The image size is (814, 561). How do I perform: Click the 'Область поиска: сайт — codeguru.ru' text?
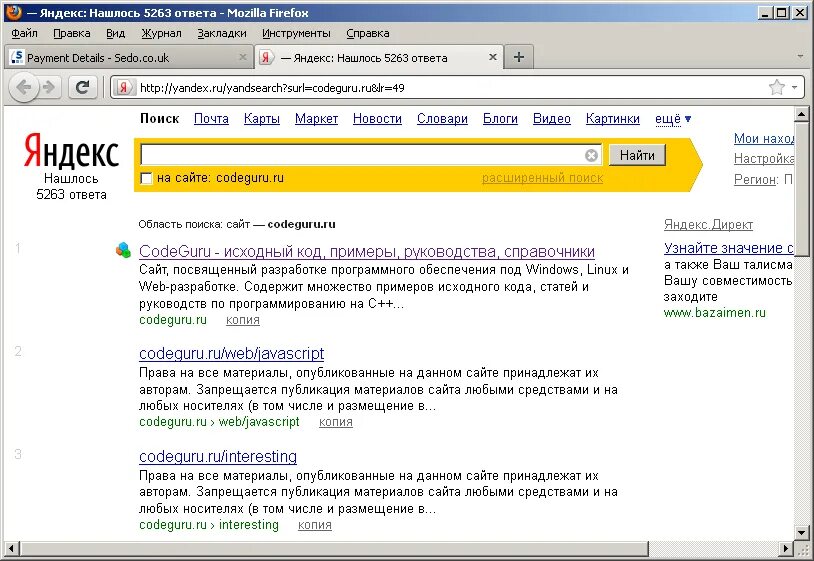tap(237, 225)
